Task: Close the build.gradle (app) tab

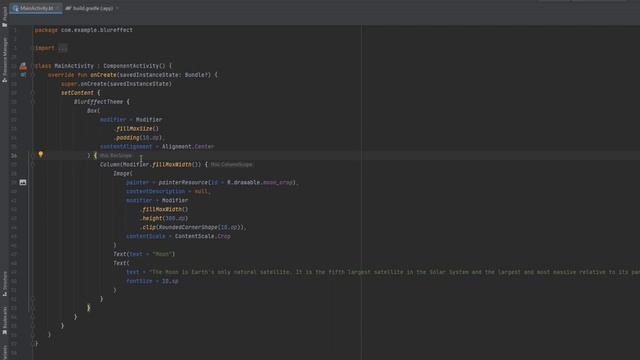Action: coord(117,8)
